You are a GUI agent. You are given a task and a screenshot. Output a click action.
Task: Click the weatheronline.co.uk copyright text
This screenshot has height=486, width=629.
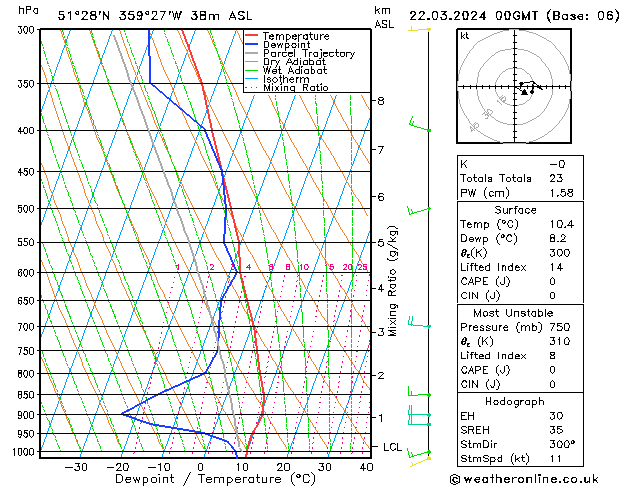tap(524, 479)
